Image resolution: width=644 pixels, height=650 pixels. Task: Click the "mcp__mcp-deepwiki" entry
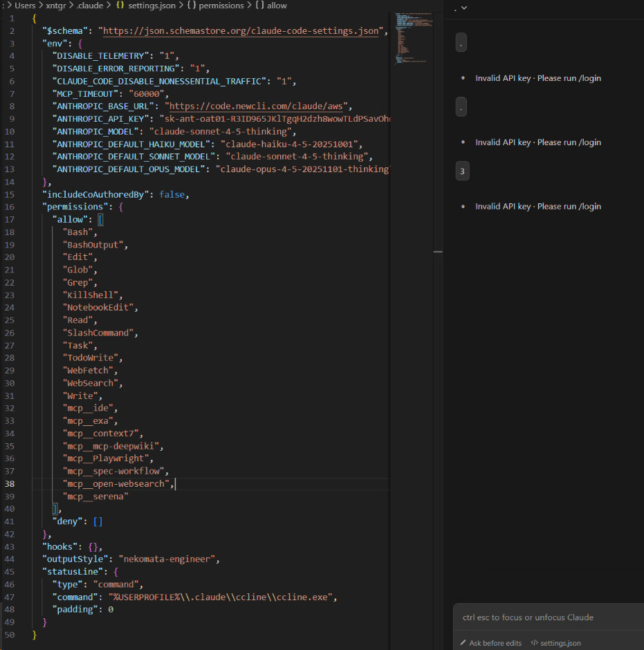pos(111,447)
